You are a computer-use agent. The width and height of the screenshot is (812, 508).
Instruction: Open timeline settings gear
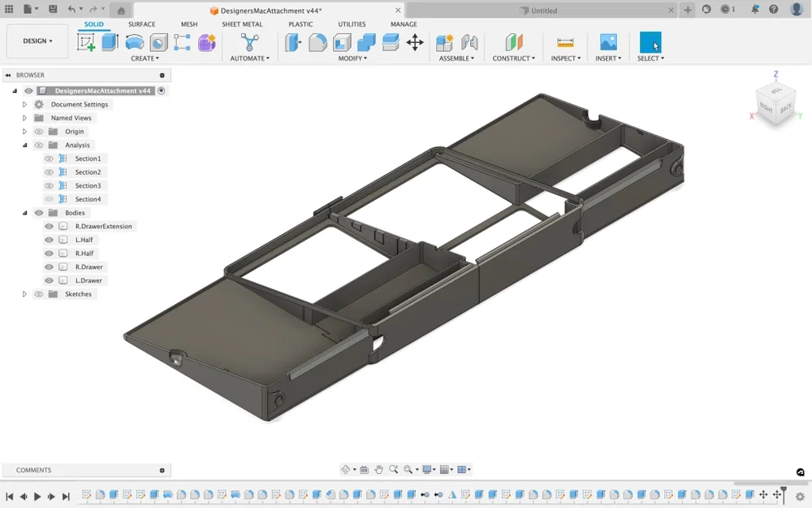(x=800, y=497)
